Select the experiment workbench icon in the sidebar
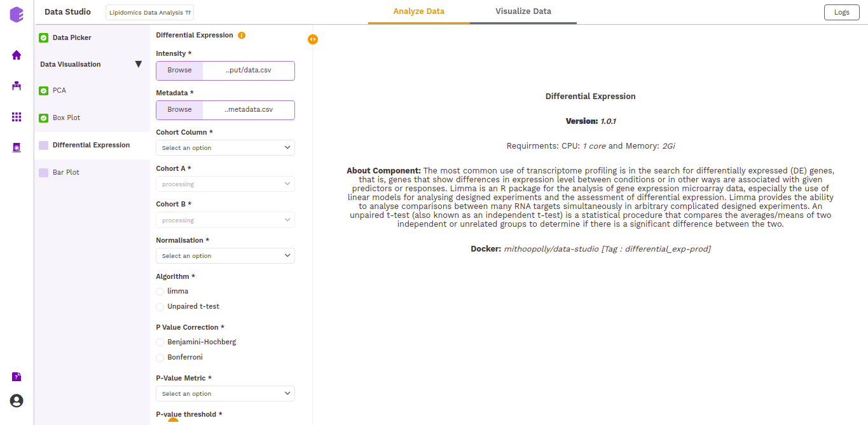This screenshot has height=425, width=868. click(16, 86)
